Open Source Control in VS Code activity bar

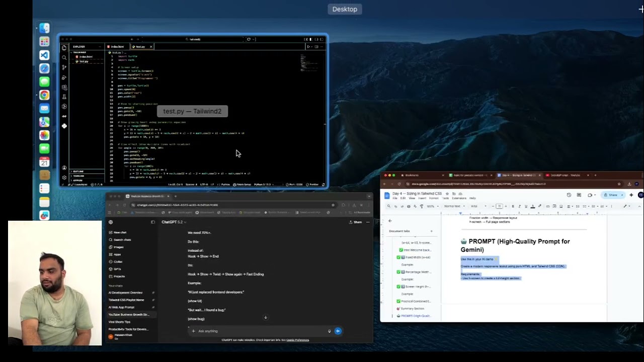click(64, 67)
